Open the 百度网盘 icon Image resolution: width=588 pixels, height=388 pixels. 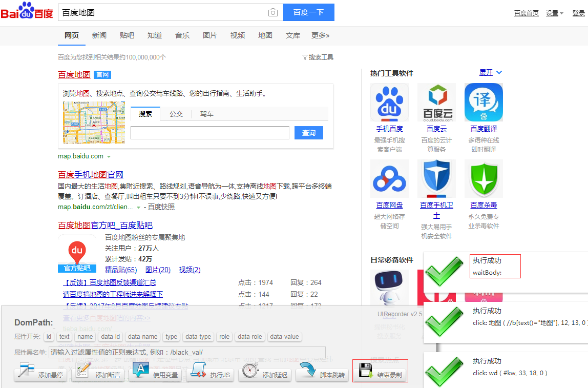pyautogui.click(x=389, y=178)
